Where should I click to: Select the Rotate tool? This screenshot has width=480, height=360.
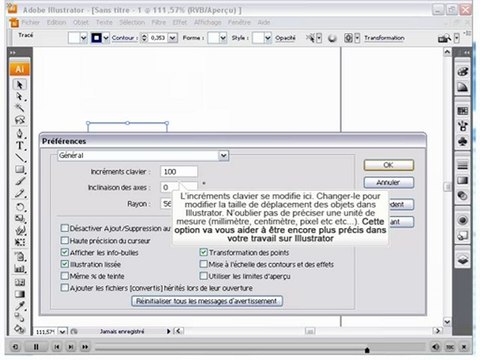[20, 207]
